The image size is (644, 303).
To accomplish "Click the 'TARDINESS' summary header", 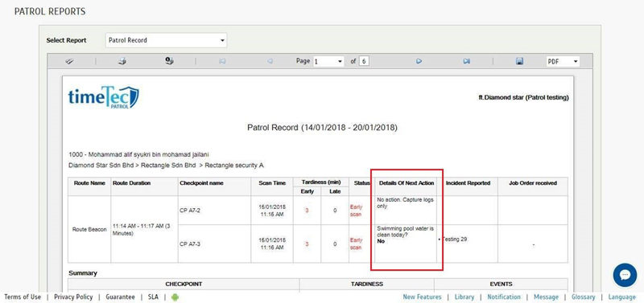I will (x=367, y=284).
